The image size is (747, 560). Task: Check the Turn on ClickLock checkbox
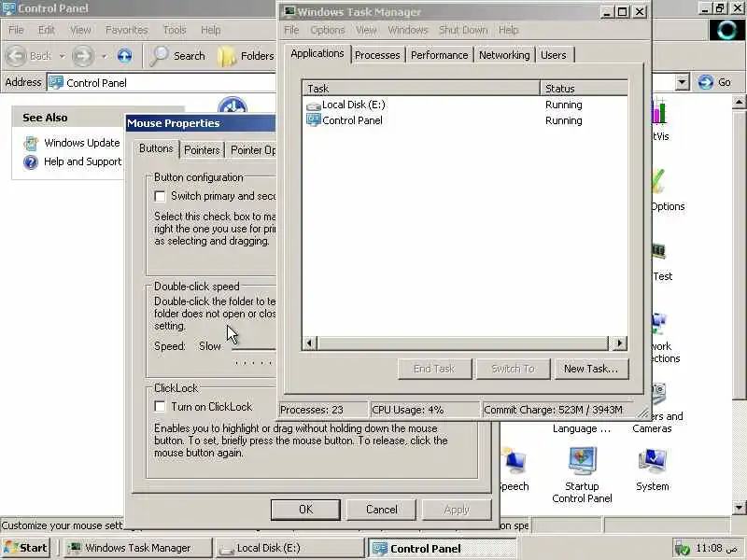[x=160, y=406]
